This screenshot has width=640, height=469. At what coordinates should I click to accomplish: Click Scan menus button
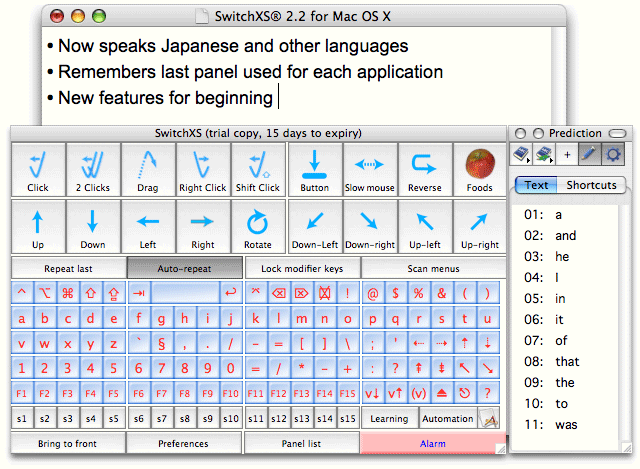pos(433,268)
